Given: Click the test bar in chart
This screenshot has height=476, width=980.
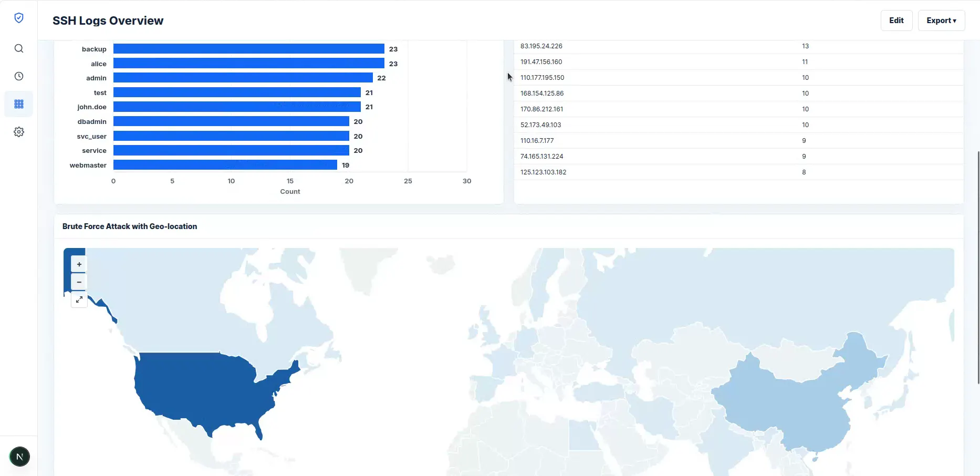Looking at the screenshot, I should pyautogui.click(x=237, y=92).
